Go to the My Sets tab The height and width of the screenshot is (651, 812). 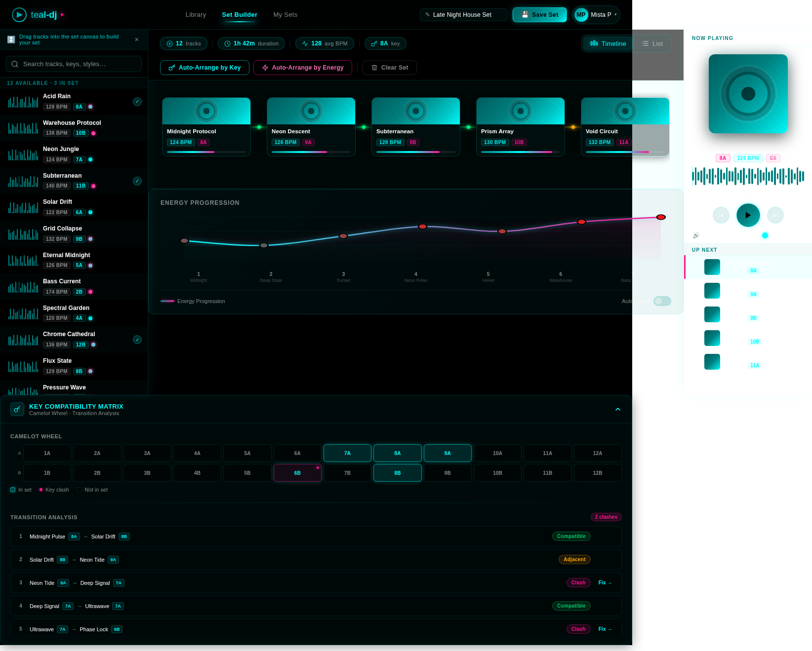click(285, 15)
